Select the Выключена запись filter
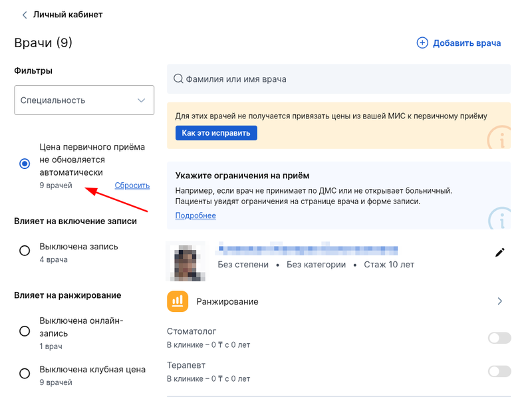The width and height of the screenshot is (532, 401). click(x=25, y=251)
